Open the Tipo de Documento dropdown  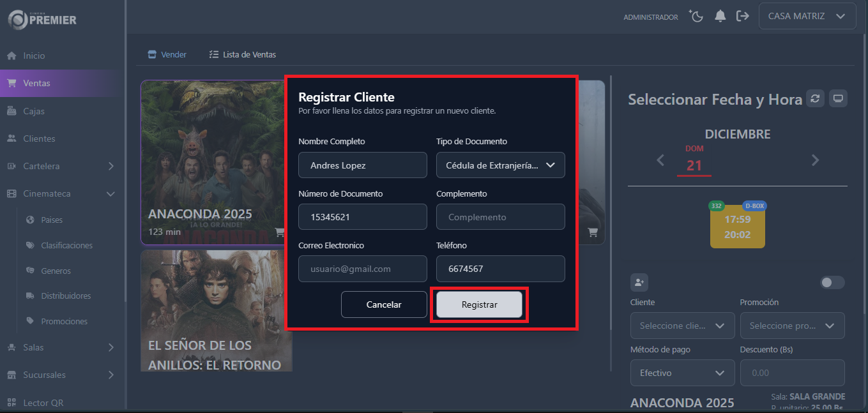point(500,165)
